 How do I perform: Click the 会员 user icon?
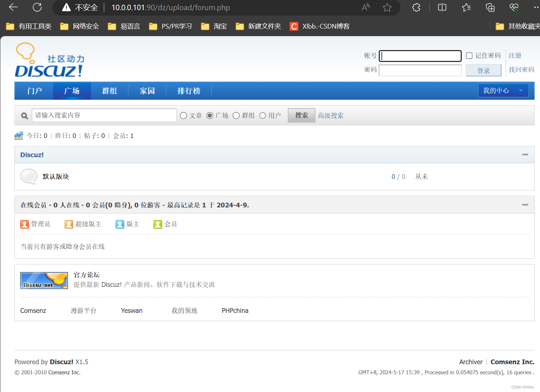[x=158, y=224]
